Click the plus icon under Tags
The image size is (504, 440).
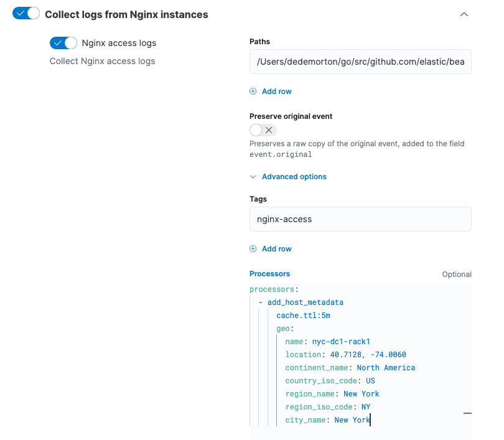253,249
